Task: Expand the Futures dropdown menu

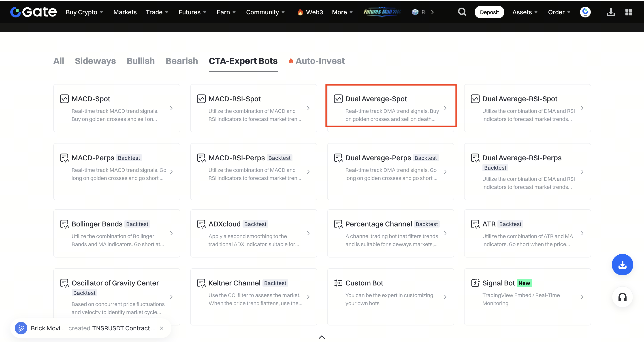Action: [192, 12]
